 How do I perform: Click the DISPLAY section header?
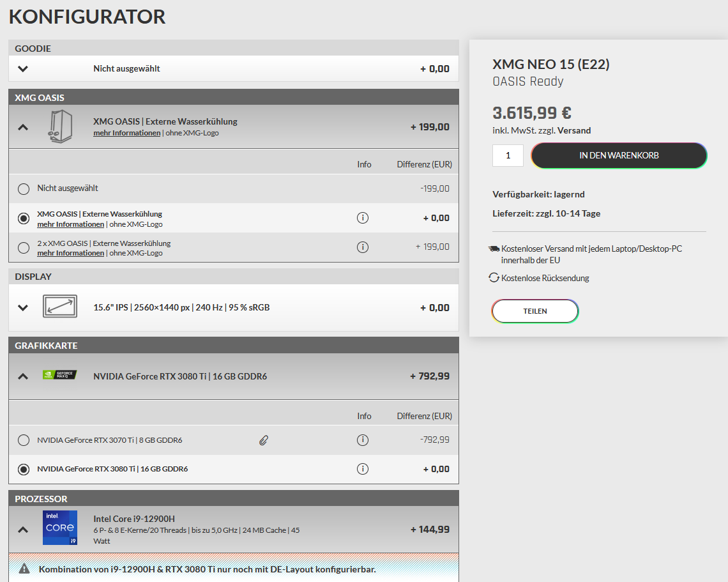pos(234,277)
